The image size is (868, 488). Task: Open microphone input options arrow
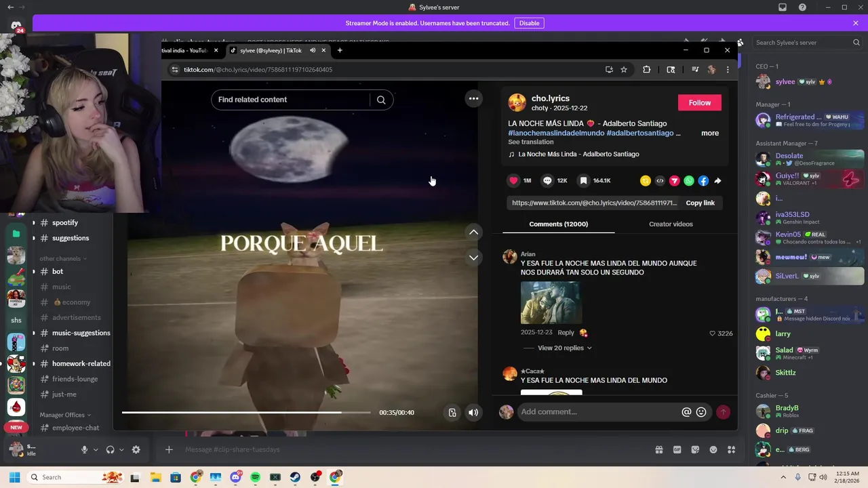click(x=96, y=449)
